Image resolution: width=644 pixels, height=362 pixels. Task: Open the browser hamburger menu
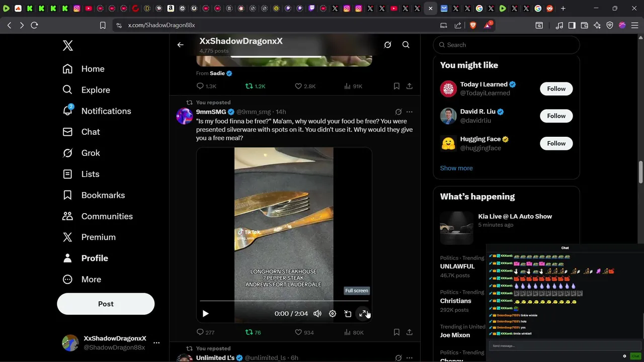point(634,25)
